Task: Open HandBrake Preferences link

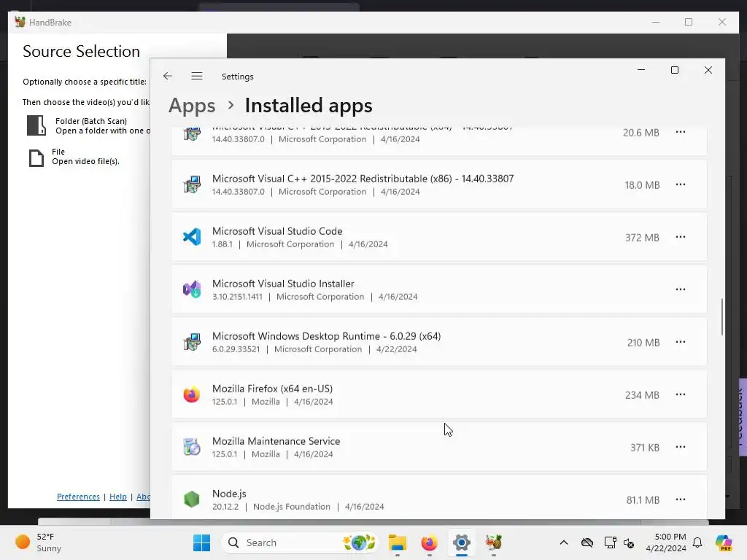Action: (78, 497)
